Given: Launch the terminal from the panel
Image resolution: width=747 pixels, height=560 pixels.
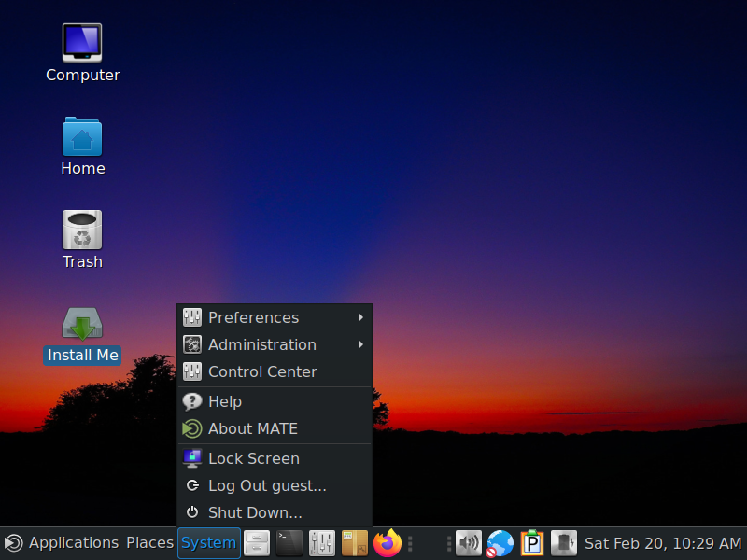Looking at the screenshot, I should tap(289, 543).
